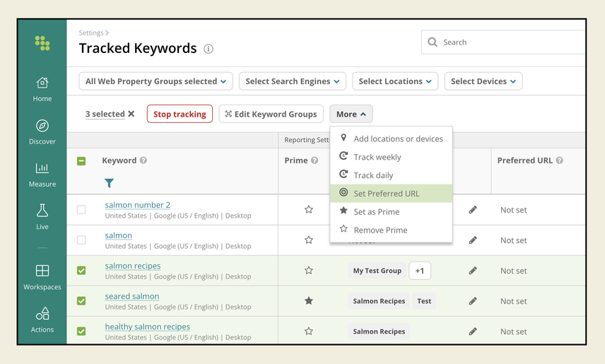Click Salmon Recipes tag in healthy salmon row
Screen dimensions: 605x364
click(379, 331)
